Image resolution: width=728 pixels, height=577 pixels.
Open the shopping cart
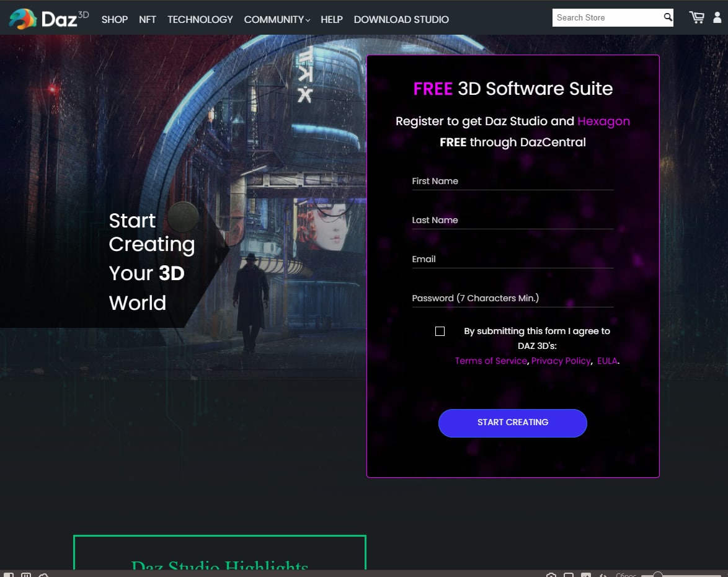tap(696, 17)
